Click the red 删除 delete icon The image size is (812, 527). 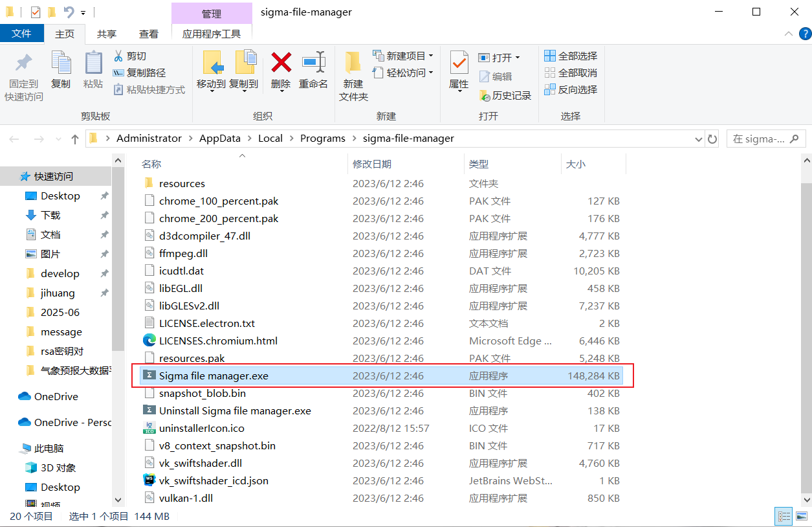[281, 62]
